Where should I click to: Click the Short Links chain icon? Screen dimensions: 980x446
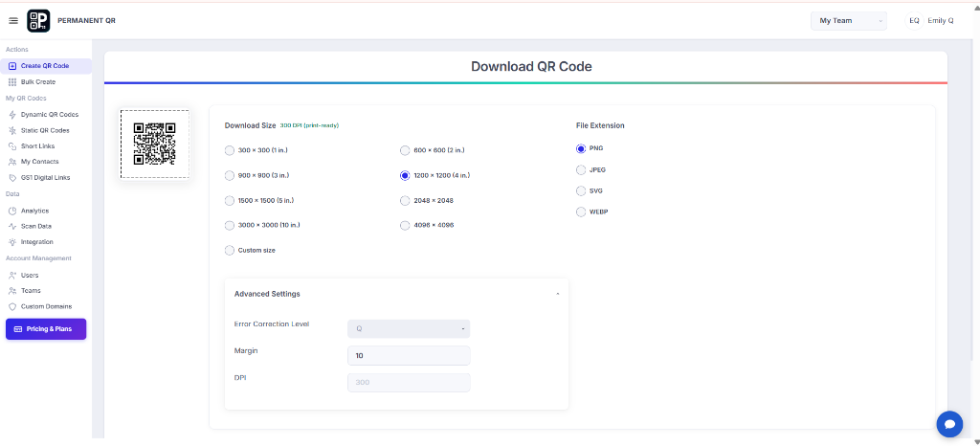click(x=12, y=146)
